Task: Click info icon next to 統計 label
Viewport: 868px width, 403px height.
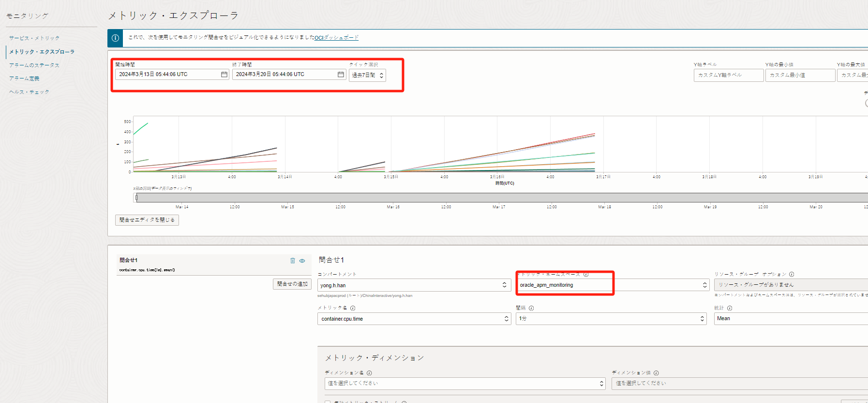Action: [730, 308]
